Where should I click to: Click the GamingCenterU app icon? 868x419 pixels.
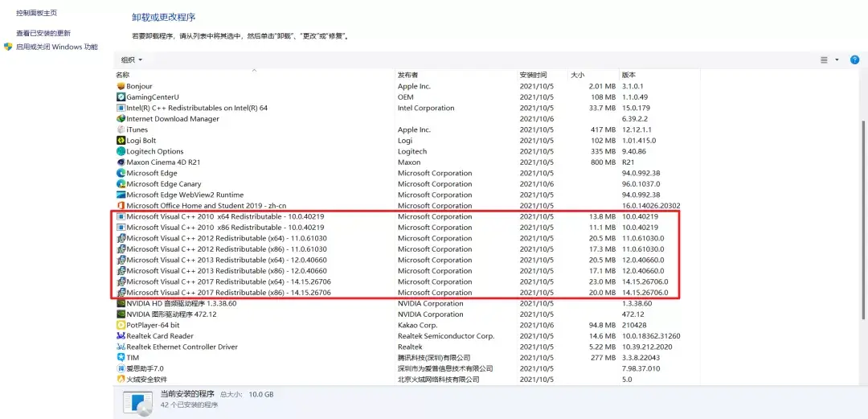coord(121,97)
